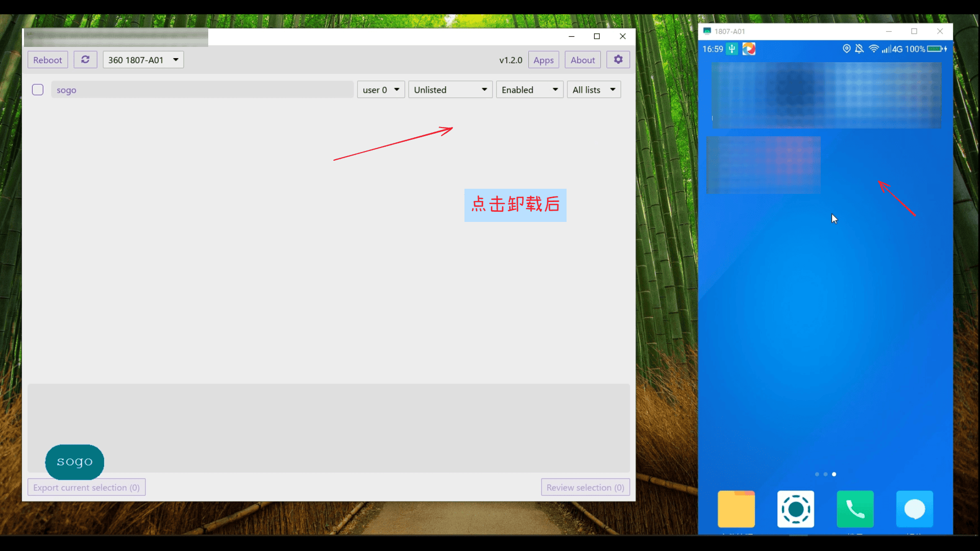
Task: Tap the green phone dialer icon
Action: pyautogui.click(x=855, y=509)
